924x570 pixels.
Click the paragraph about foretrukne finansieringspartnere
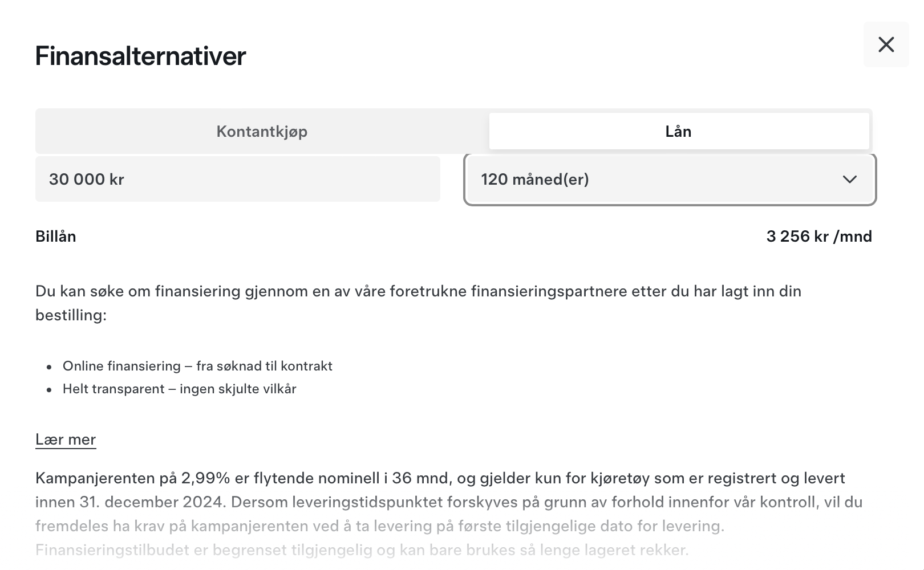click(419, 303)
